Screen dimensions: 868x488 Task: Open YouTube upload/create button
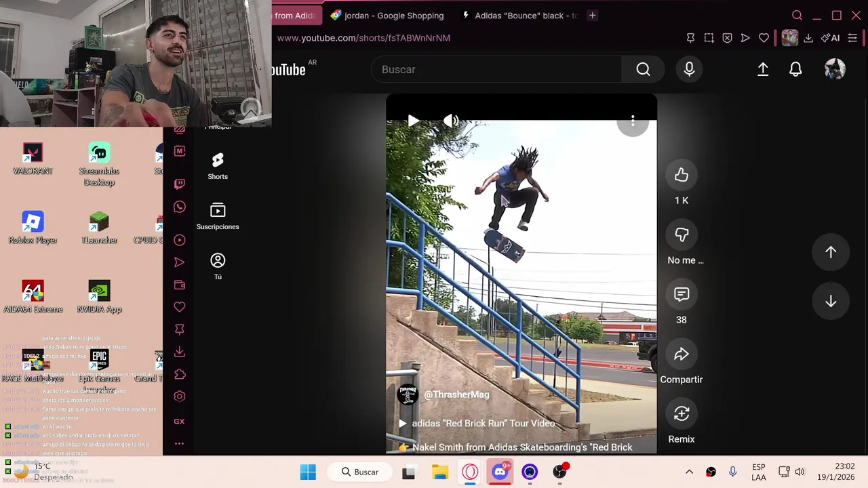point(763,69)
